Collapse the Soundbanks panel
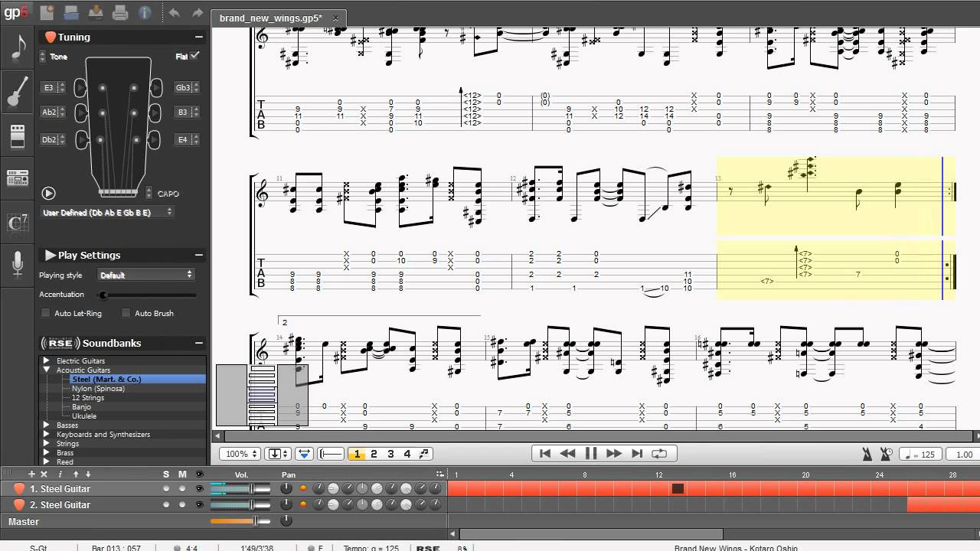Image resolution: width=980 pixels, height=551 pixels. point(198,343)
